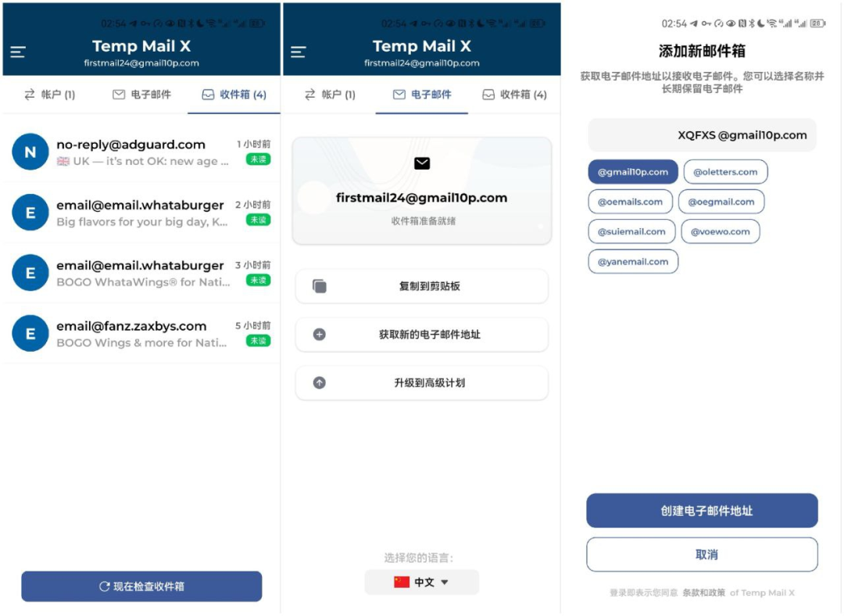Open 'BOGO WhataWings® for Nati...' email
844x616 pixels.
[141, 273]
